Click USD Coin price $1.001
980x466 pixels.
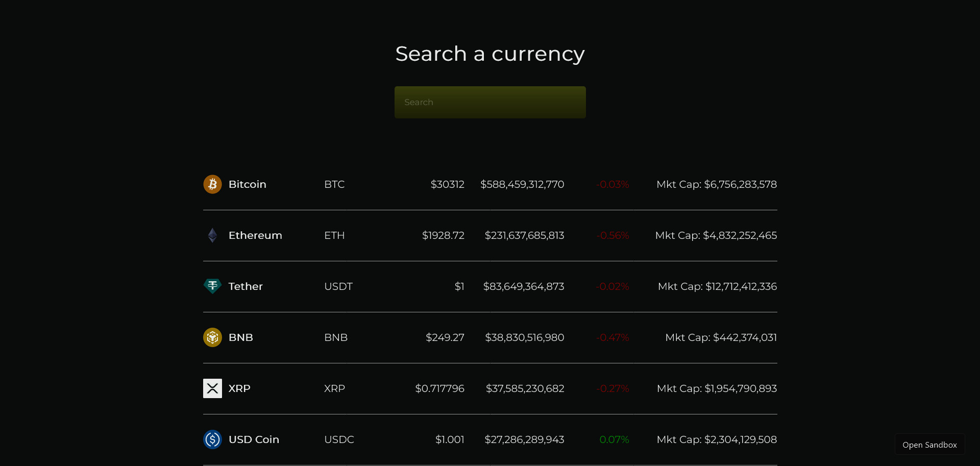coord(450,439)
